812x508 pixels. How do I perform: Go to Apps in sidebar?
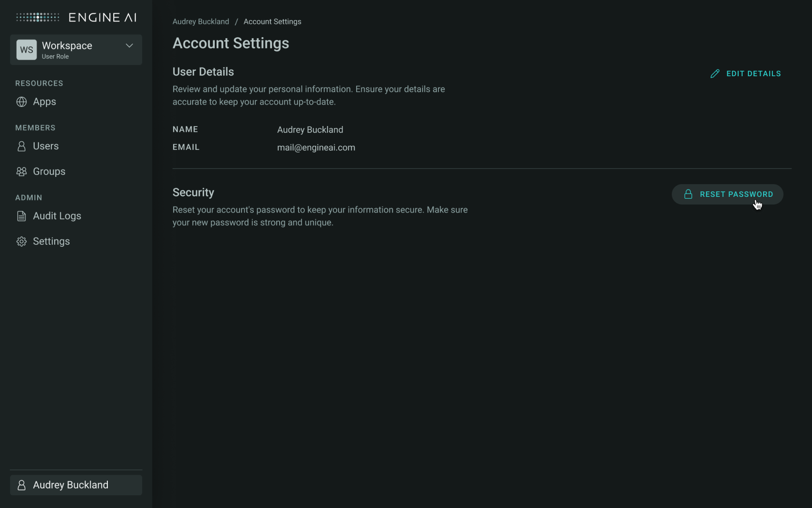coord(44,102)
